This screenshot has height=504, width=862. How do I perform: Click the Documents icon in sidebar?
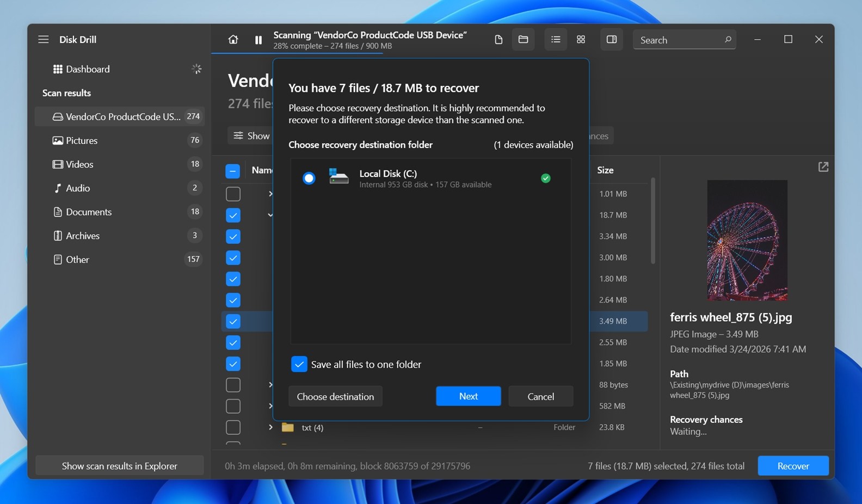(58, 212)
